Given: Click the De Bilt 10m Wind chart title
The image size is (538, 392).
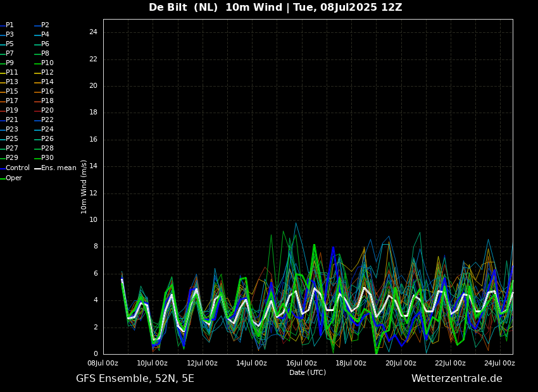Looking at the screenshot, I should click(x=275, y=8).
